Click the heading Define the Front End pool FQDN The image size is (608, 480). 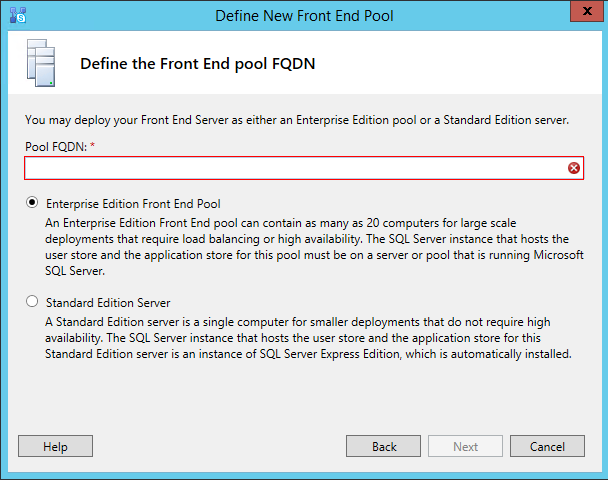tap(198, 65)
